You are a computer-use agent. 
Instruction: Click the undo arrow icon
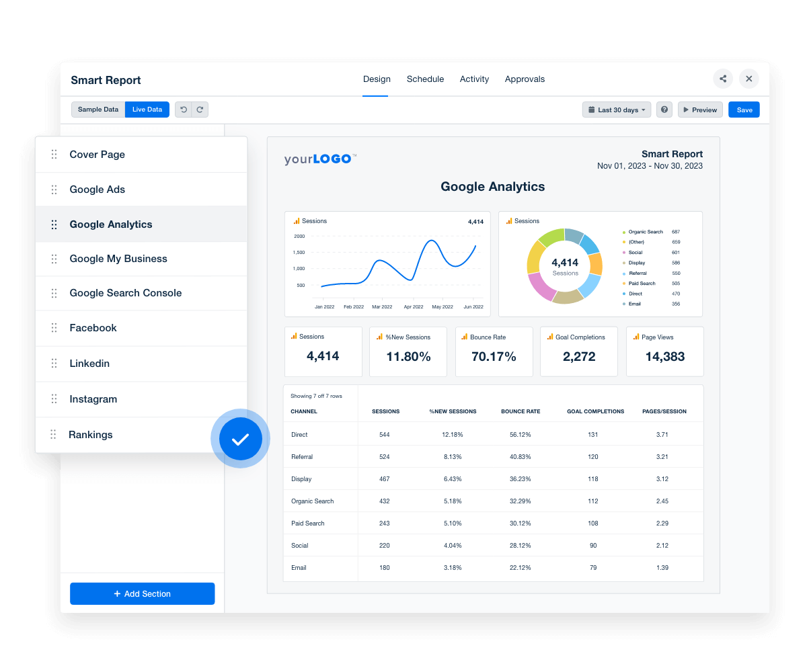[x=184, y=110]
